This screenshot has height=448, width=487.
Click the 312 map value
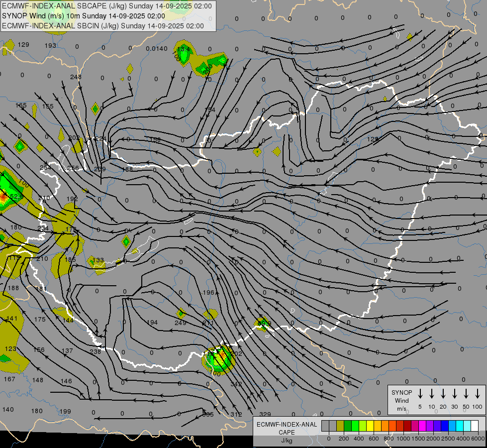[236, 414]
